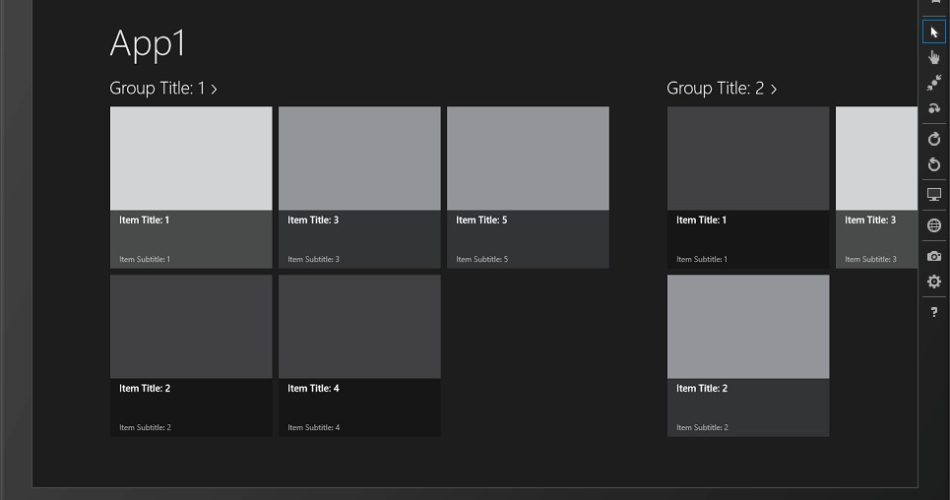This screenshot has width=950, height=500.
Task: Open Item Title: 4 tile
Action: coord(359,355)
